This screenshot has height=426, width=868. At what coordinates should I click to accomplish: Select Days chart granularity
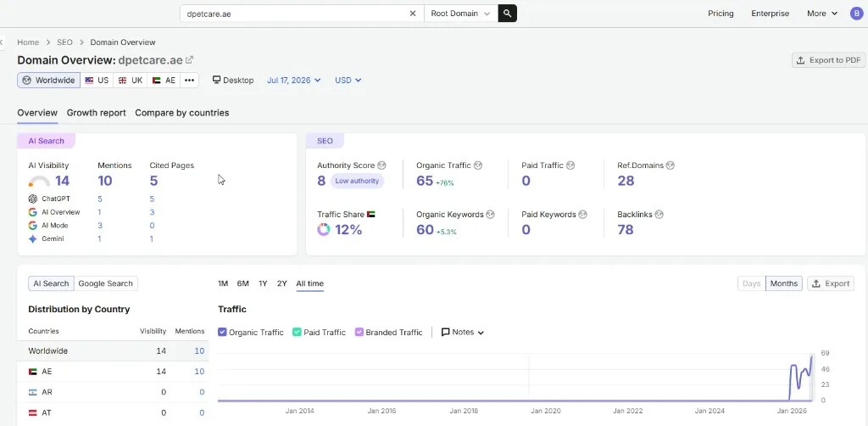coord(751,283)
